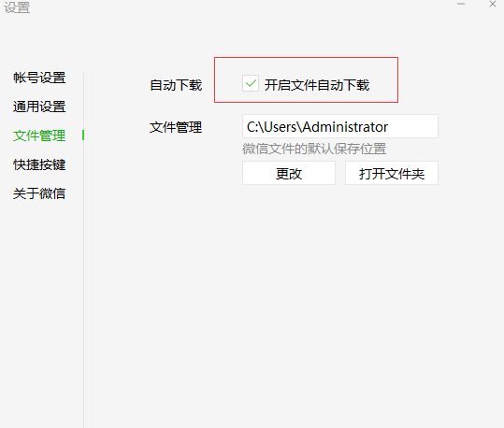Viewport: 504px width, 428px height.
Task: Click the 自动下载 row label
Action: 176,85
